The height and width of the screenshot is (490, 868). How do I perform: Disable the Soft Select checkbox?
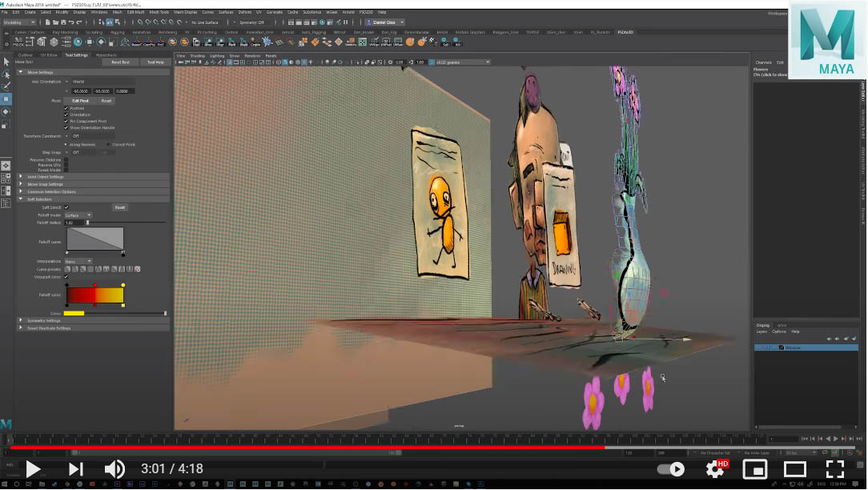pos(66,207)
